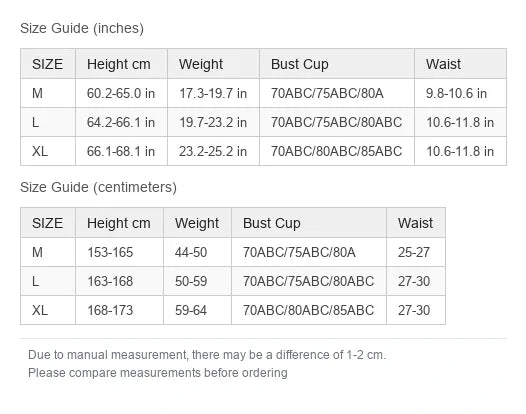
Task: Select the 59-64 weight cell
Action: (197, 310)
